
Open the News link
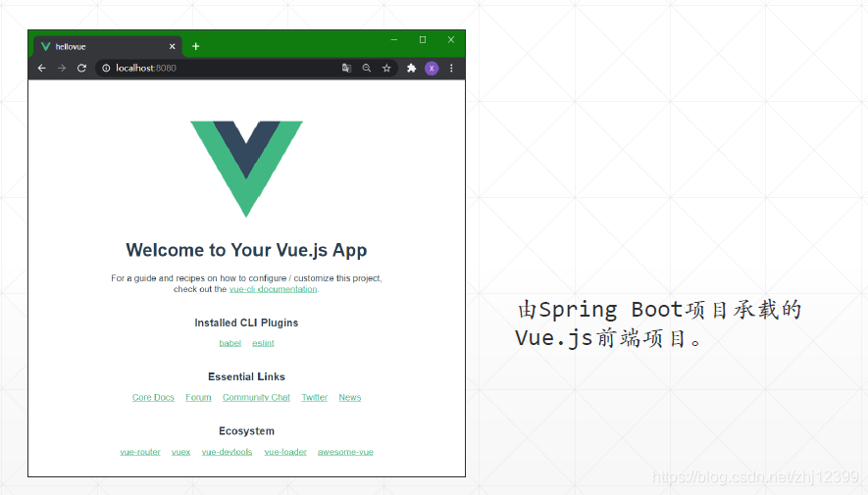[x=350, y=397]
